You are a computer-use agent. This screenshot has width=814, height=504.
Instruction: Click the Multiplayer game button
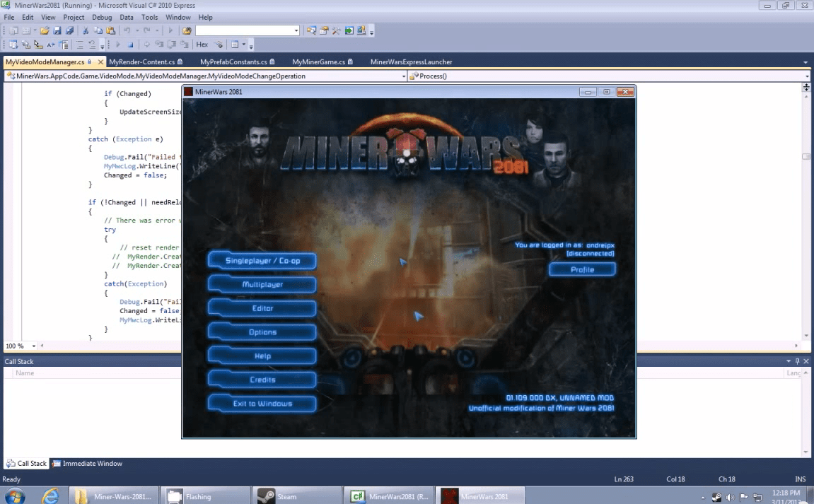pyautogui.click(x=262, y=284)
